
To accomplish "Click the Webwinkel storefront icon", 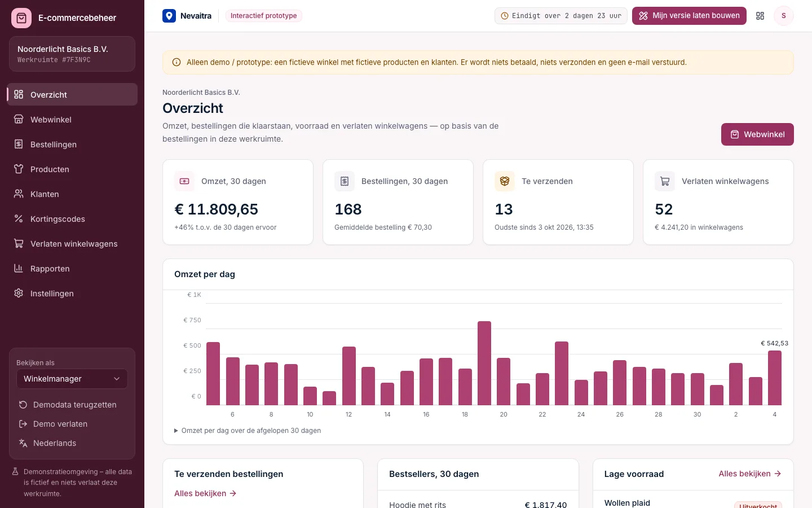I will (19, 119).
